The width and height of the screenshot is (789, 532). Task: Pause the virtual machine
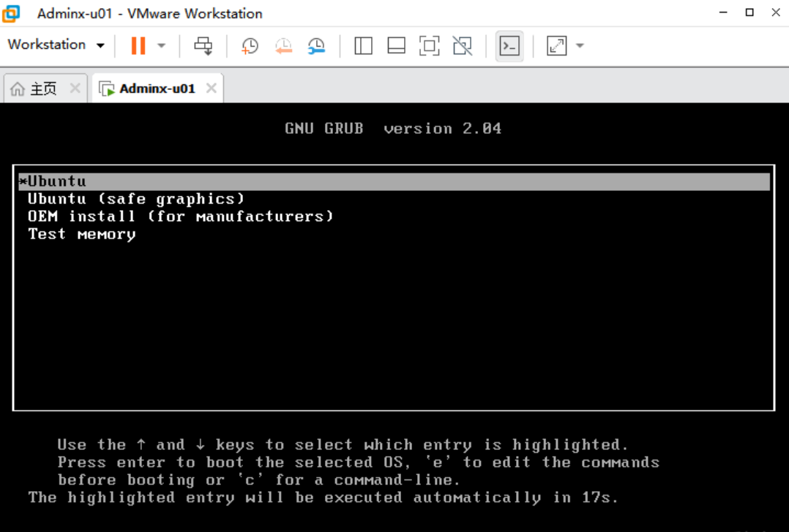138,46
